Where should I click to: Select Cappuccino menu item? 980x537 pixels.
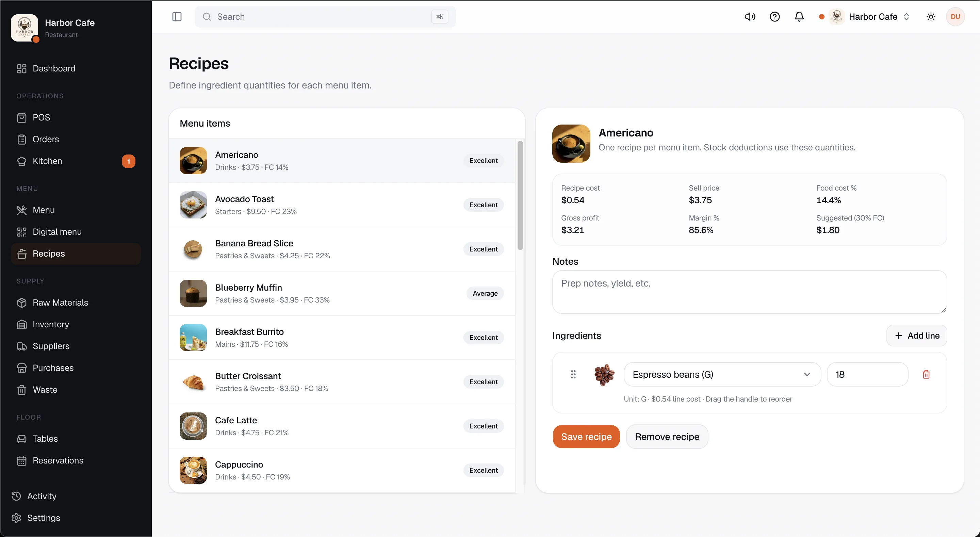[x=342, y=470]
